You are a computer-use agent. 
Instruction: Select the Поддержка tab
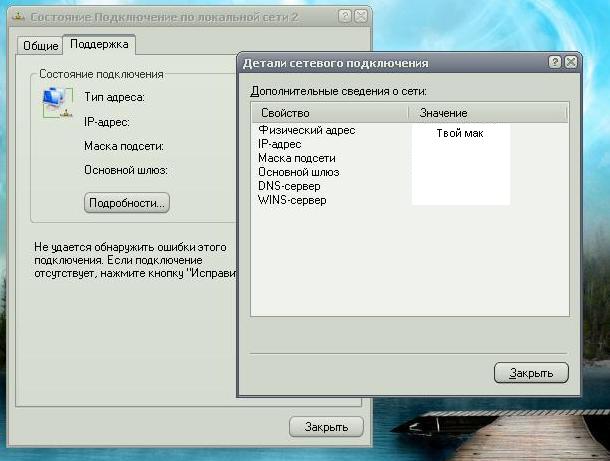click(x=97, y=44)
